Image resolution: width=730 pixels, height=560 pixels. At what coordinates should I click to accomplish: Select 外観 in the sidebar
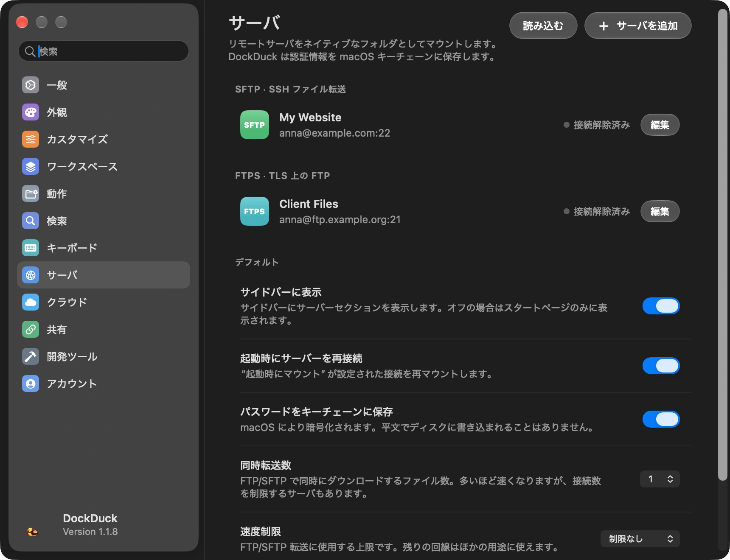104,112
